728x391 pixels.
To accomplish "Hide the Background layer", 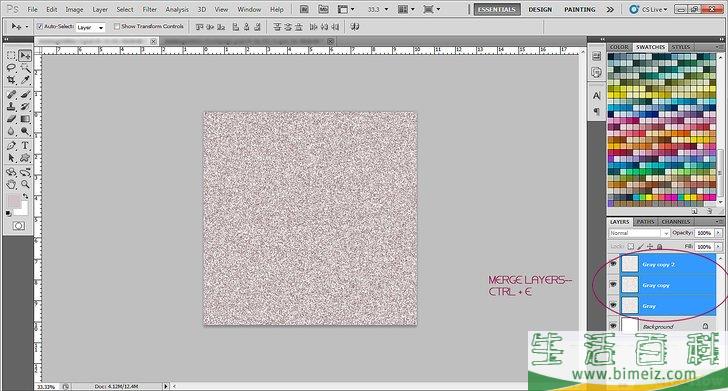I will pyautogui.click(x=613, y=326).
